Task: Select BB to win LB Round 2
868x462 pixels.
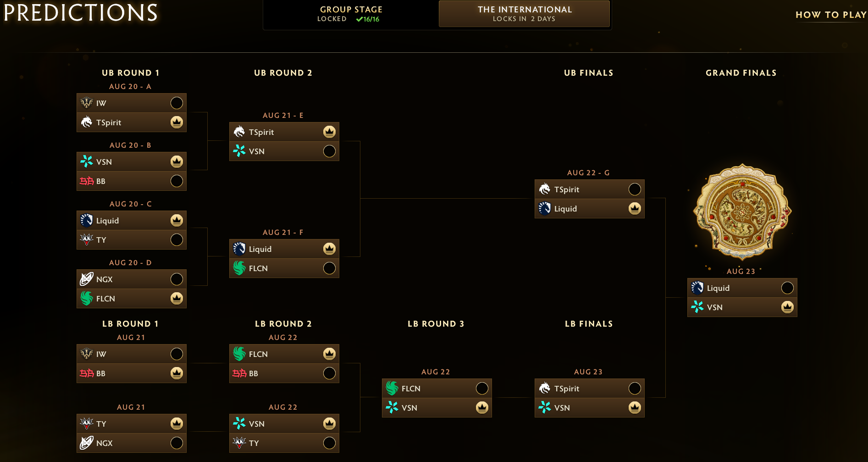Action: pos(329,373)
